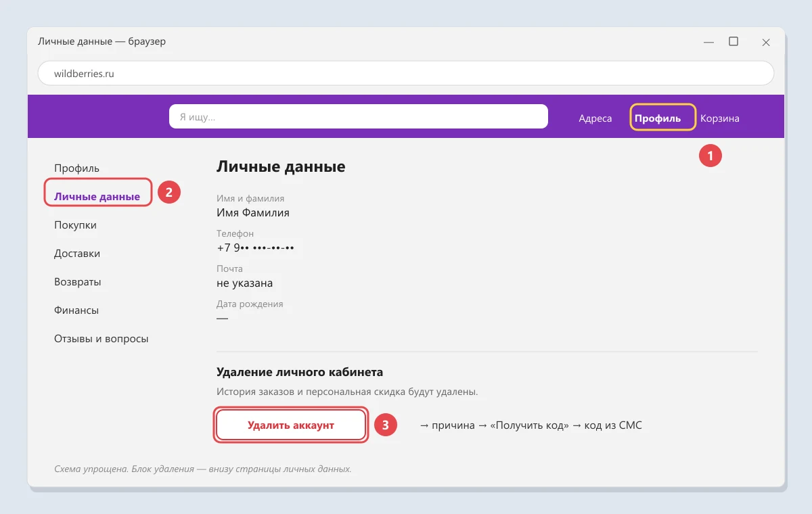Click the name value "Имя Фамилия"

tap(253, 212)
